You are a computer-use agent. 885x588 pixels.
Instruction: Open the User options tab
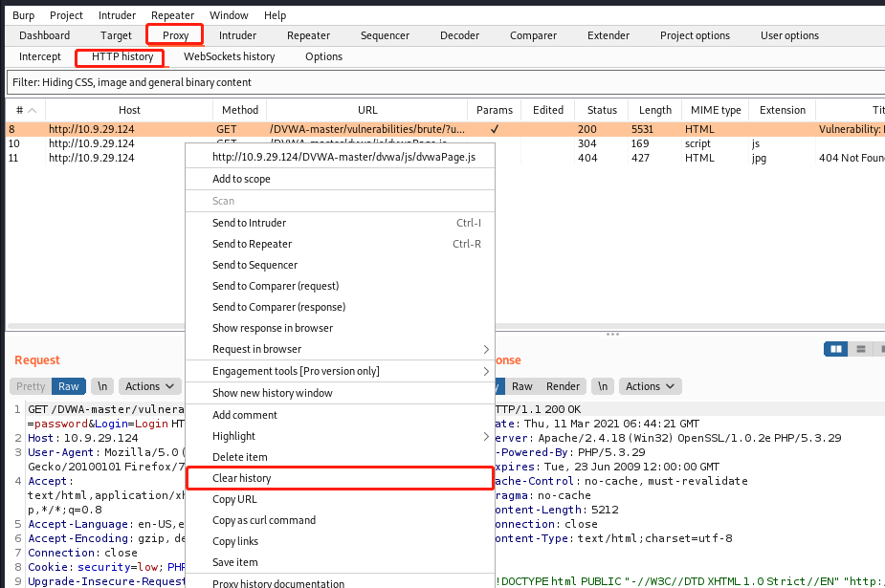[789, 35]
